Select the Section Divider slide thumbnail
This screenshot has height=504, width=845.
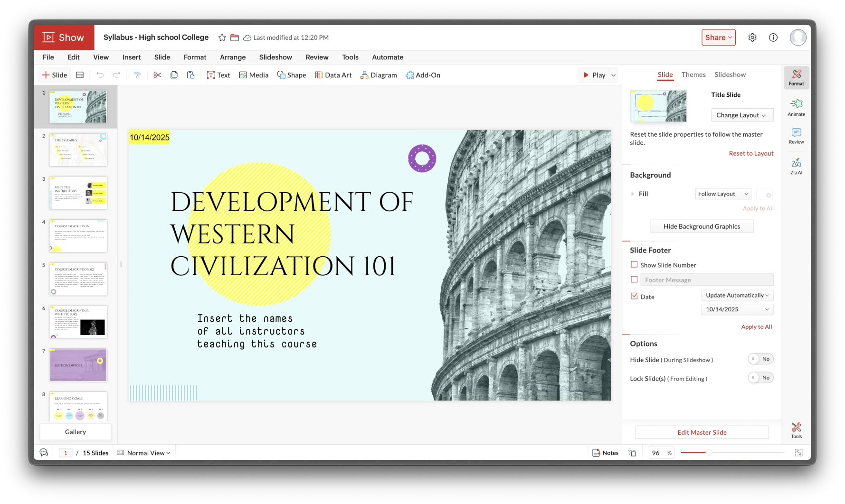pyautogui.click(x=78, y=365)
